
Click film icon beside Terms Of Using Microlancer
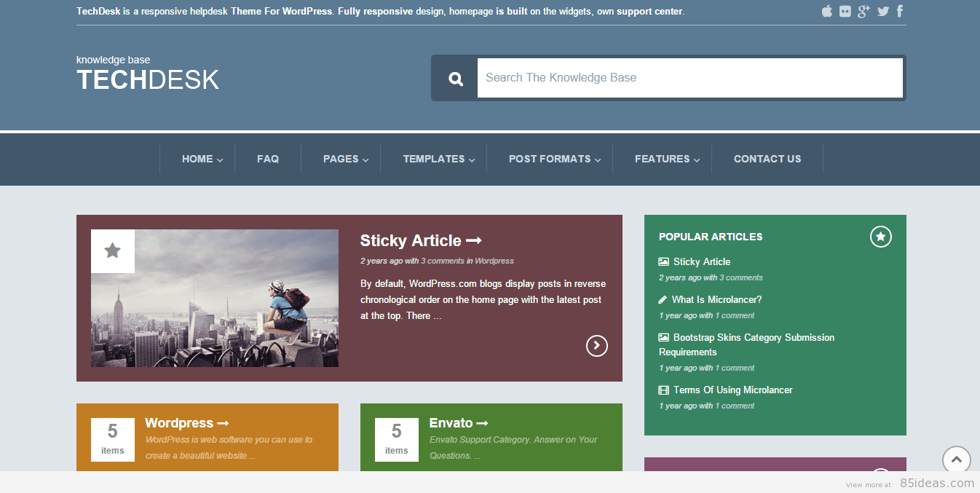664,390
